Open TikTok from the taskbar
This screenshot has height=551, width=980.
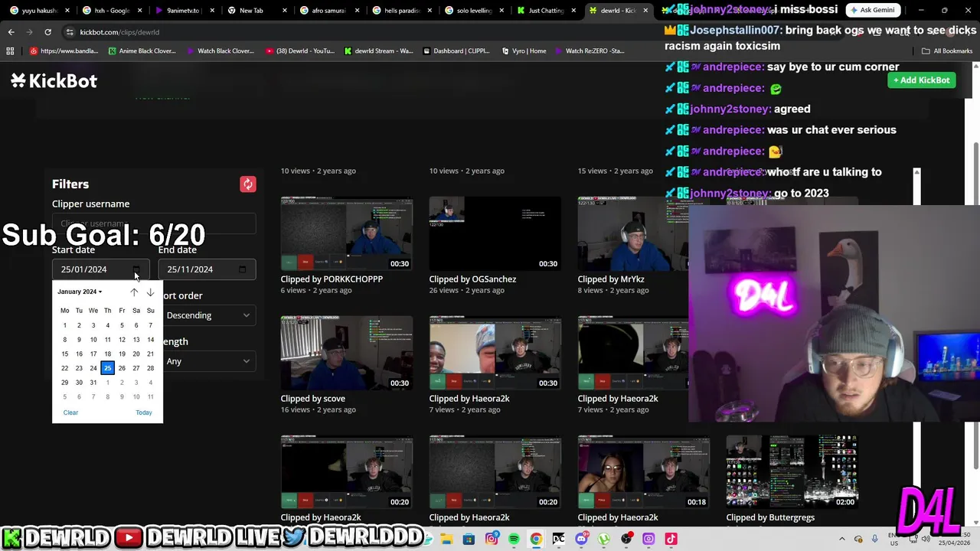click(671, 539)
